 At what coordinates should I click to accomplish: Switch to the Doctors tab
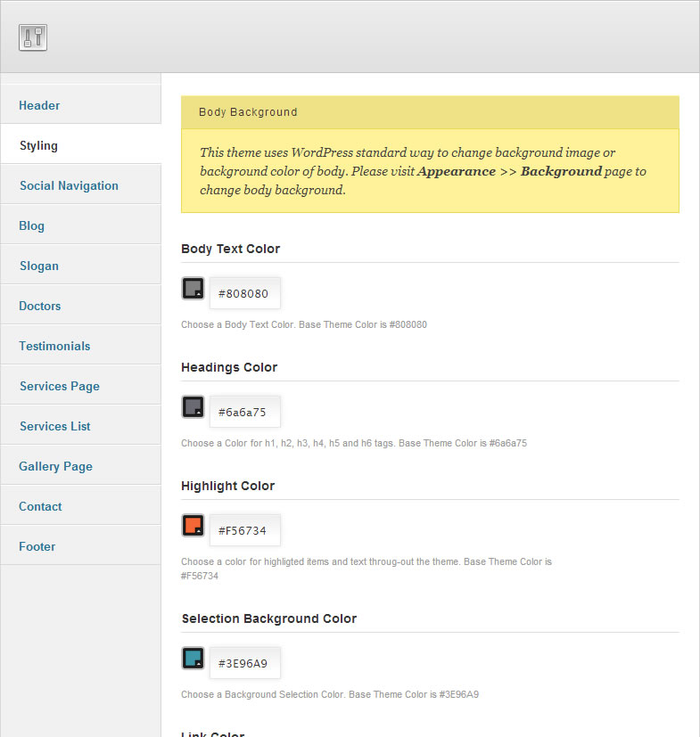40,306
